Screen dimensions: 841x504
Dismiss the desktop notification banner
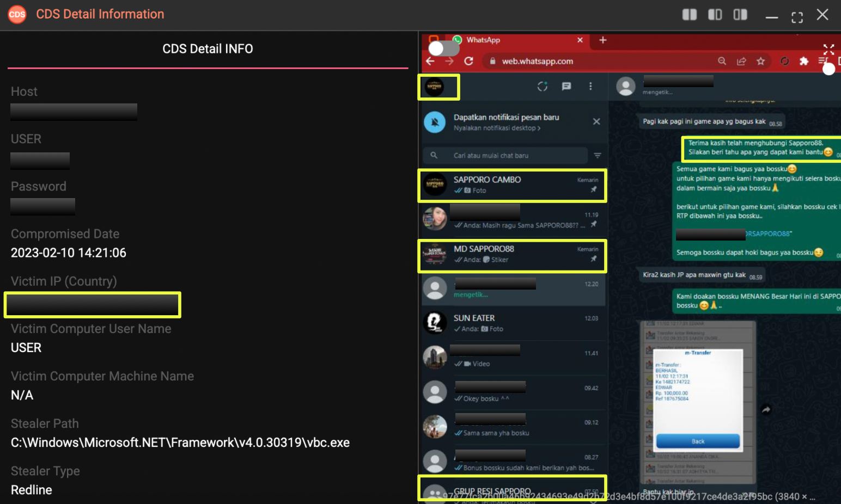pyautogui.click(x=596, y=121)
